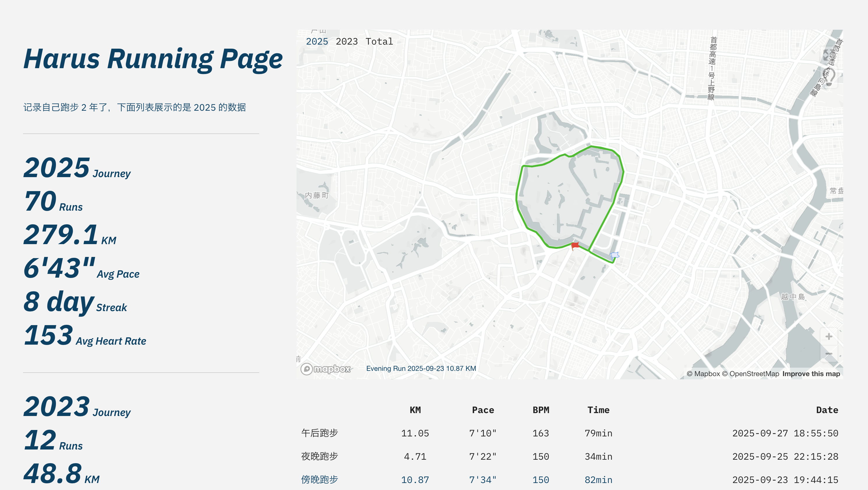The height and width of the screenshot is (490, 868).
Task: Select the 2023 year filter
Action: (x=346, y=41)
